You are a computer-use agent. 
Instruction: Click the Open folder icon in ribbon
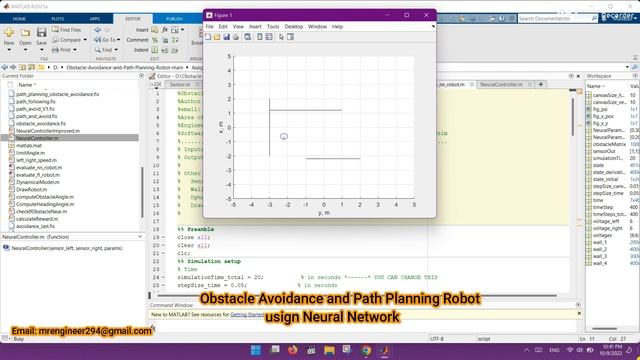click(25, 32)
